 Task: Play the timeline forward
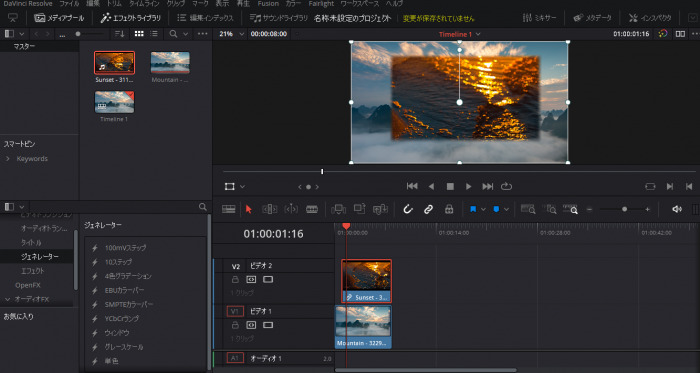point(468,186)
